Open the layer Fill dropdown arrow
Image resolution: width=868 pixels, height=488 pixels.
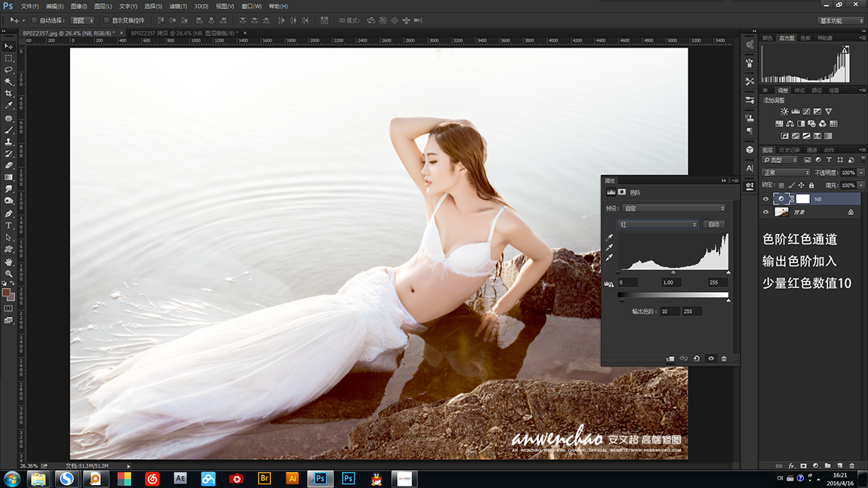[860, 186]
